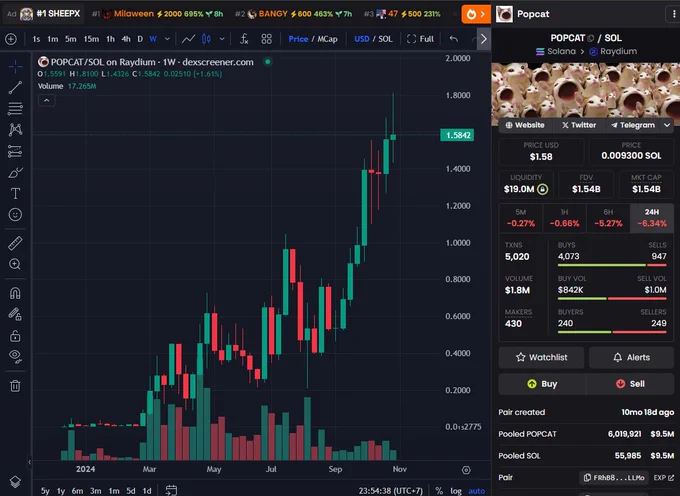Switch to the 1s timeframe
Image resolution: width=680 pixels, height=496 pixels.
click(36, 39)
